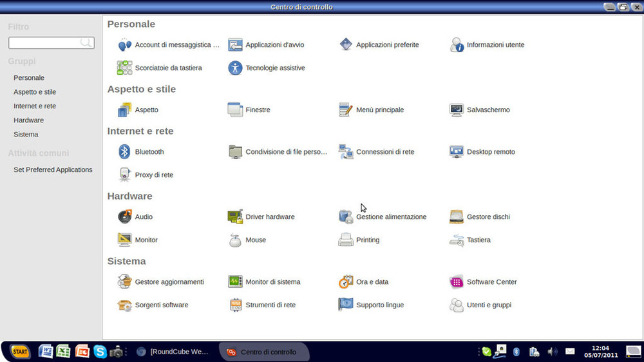The image size is (644, 362).
Task: Click the Sorgenti software icon
Action: (x=124, y=305)
